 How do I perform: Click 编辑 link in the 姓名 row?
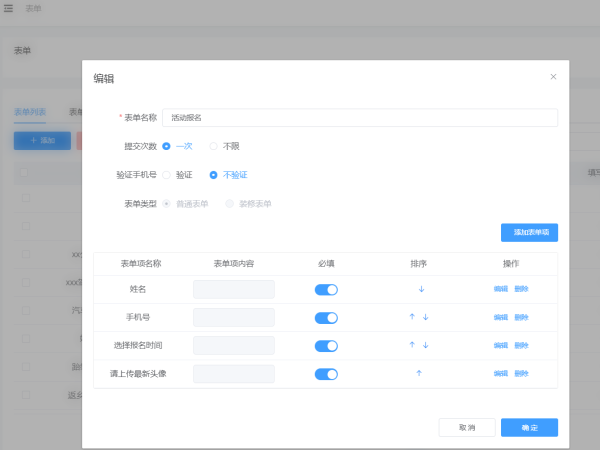coord(501,289)
